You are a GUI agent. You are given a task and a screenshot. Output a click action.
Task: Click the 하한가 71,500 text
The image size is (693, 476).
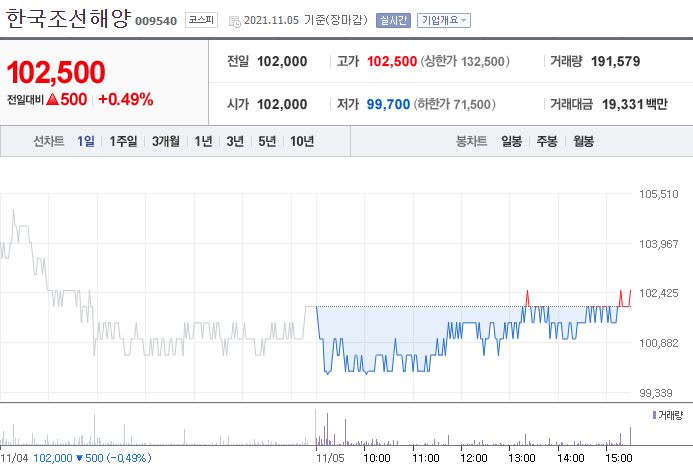[x=454, y=104]
